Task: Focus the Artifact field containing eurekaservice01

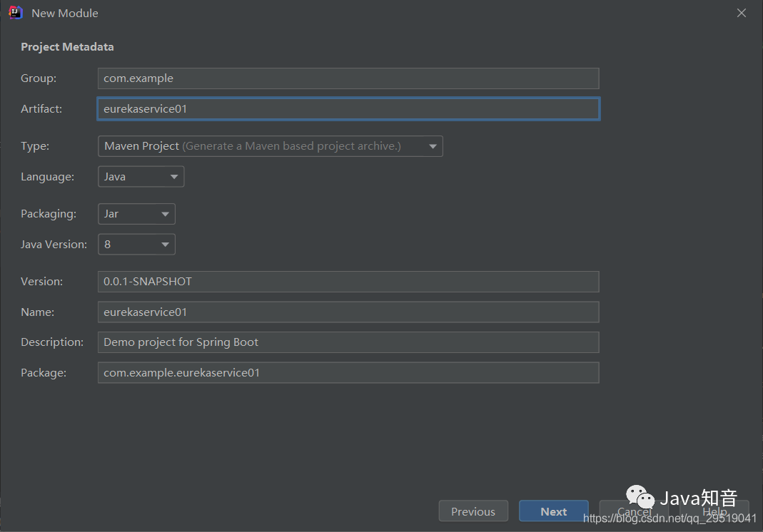Action: (x=348, y=109)
